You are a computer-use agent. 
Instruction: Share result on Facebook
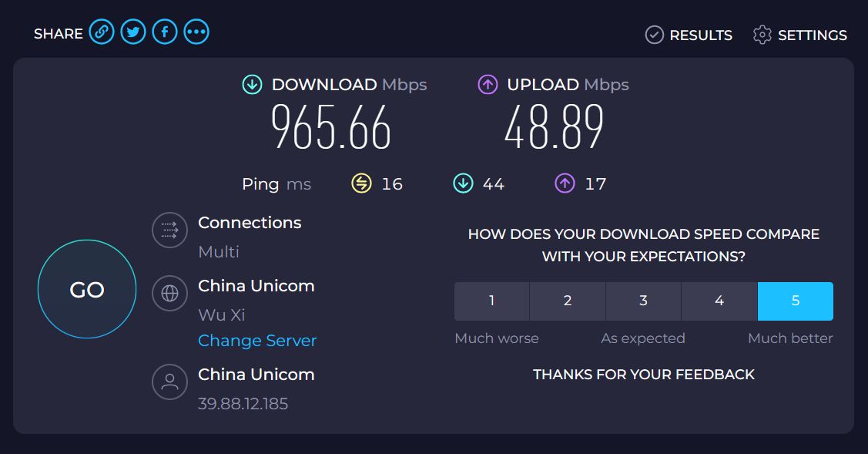(165, 32)
